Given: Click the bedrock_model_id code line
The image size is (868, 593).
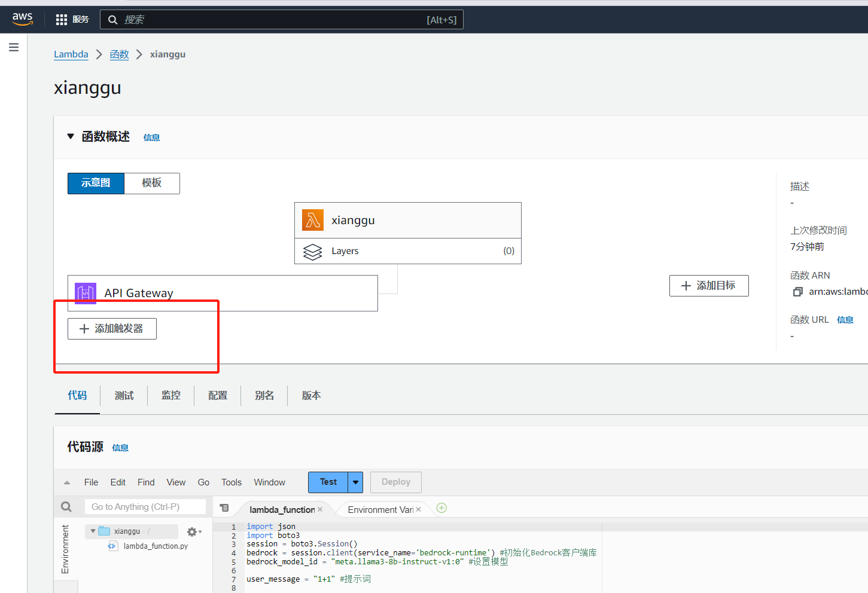Looking at the screenshot, I should tap(377, 562).
